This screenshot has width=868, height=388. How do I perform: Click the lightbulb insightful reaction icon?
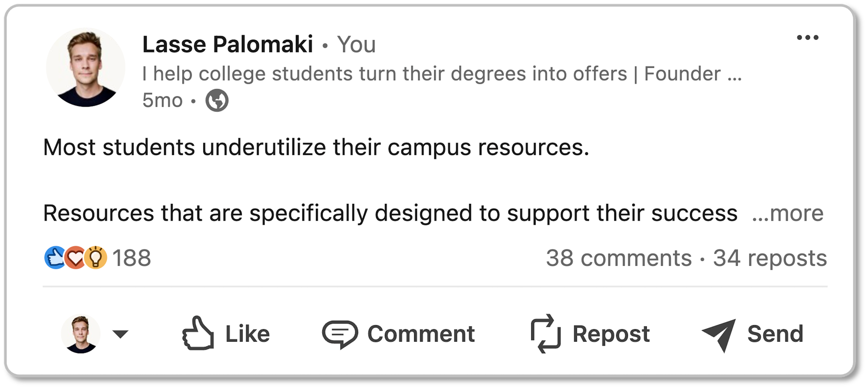click(x=96, y=258)
